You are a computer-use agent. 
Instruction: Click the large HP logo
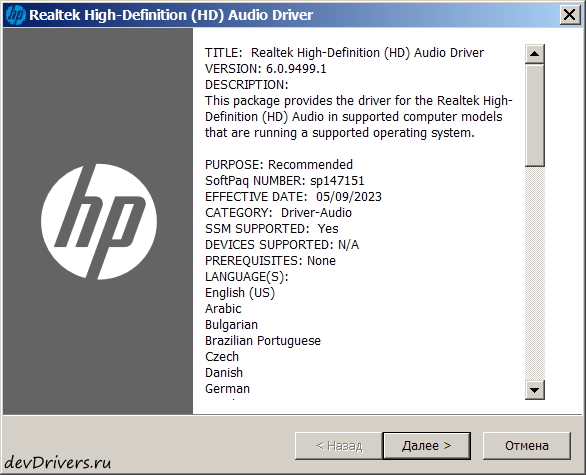(x=99, y=222)
